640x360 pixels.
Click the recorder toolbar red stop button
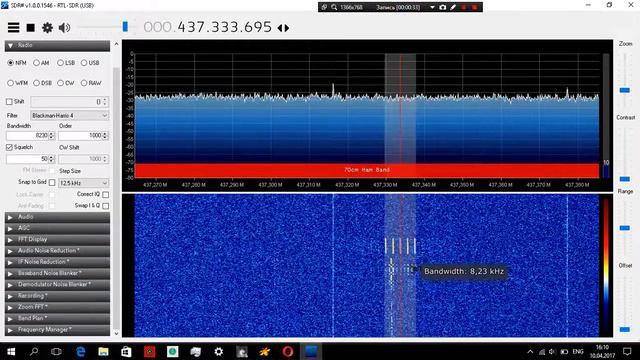click(474, 7)
